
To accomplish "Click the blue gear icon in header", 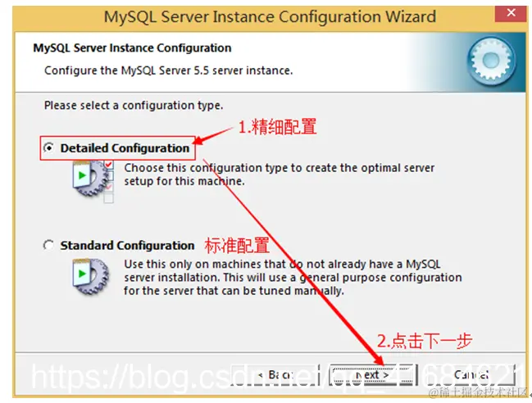I will [491, 61].
